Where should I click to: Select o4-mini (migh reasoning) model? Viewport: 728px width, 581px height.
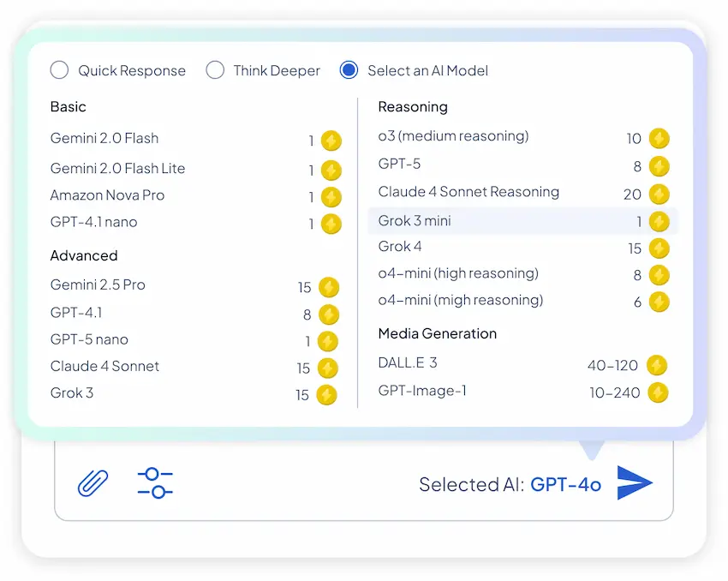(x=461, y=300)
